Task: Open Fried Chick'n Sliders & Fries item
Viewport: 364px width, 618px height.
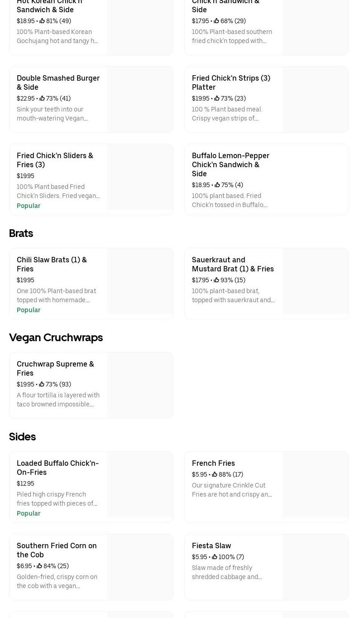Action: 55,160
